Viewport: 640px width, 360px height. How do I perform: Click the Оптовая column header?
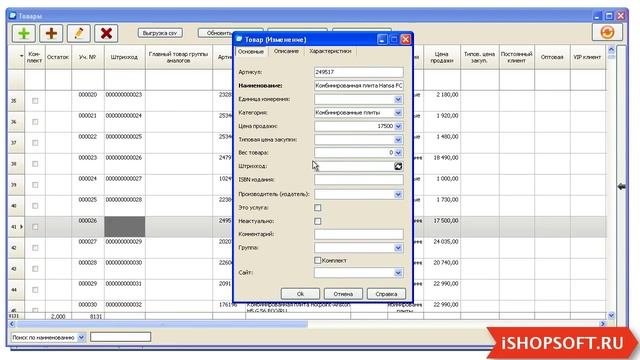tap(552, 57)
